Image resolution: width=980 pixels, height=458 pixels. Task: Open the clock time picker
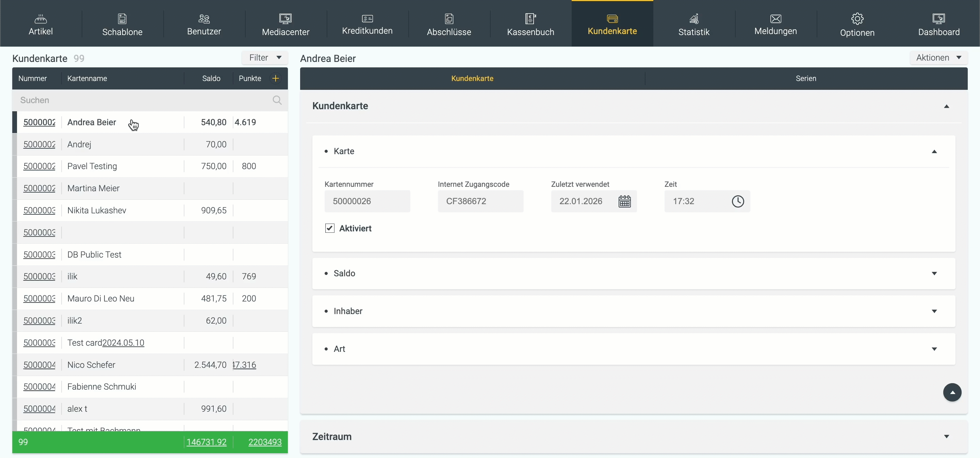pos(737,201)
